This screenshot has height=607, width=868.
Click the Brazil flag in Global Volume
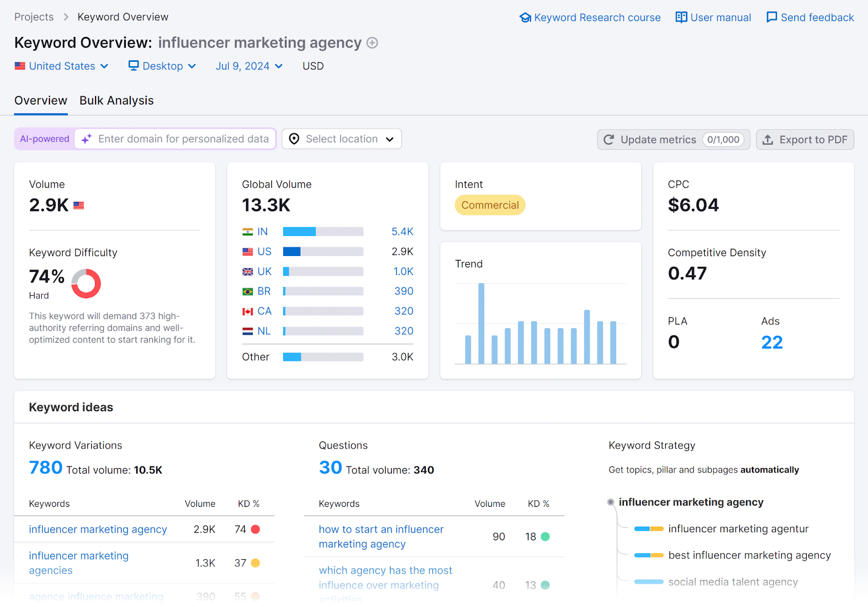pos(247,292)
